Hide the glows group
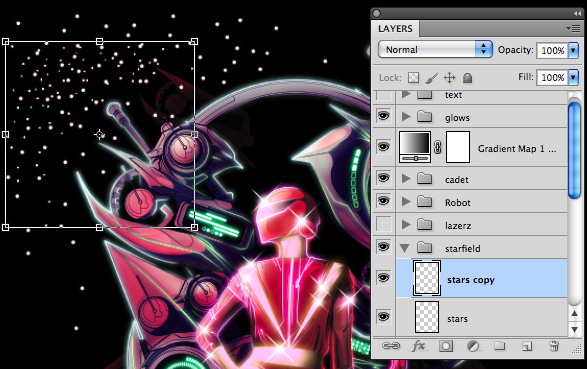 [383, 116]
